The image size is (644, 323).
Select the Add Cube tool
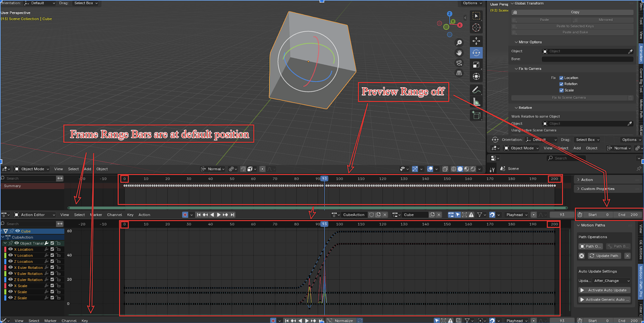[476, 115]
